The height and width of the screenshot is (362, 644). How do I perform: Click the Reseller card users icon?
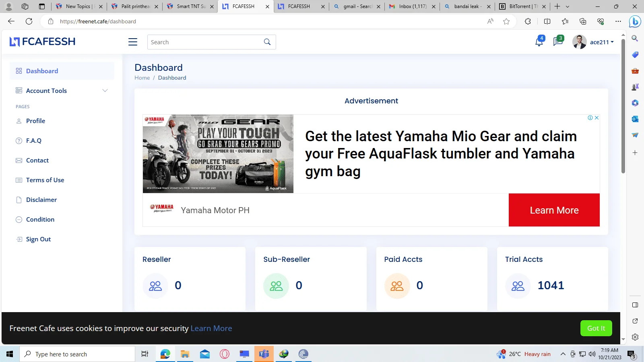click(155, 286)
